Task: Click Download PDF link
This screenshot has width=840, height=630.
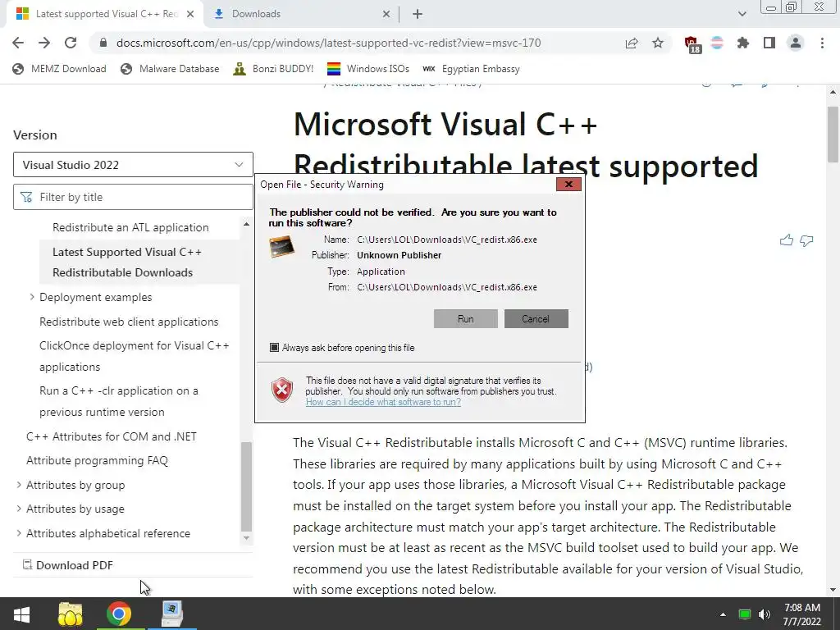Action: pyautogui.click(x=67, y=565)
